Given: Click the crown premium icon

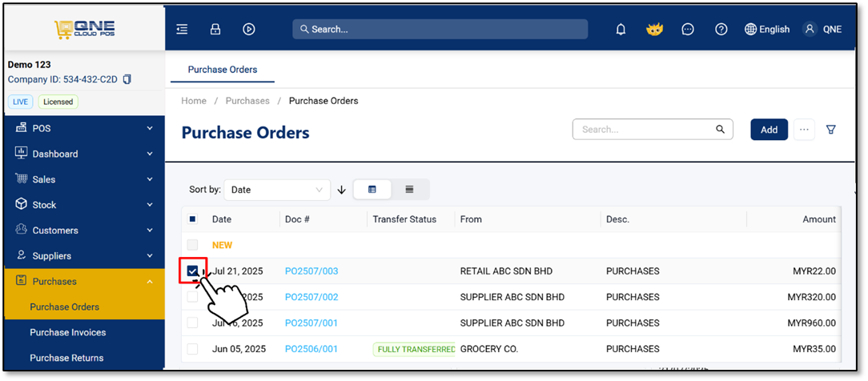Looking at the screenshot, I should (x=654, y=30).
